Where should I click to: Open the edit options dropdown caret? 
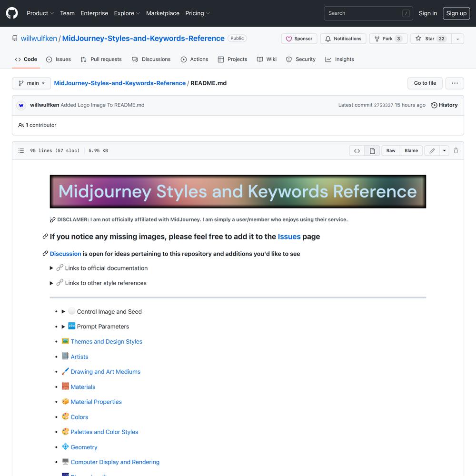click(444, 150)
